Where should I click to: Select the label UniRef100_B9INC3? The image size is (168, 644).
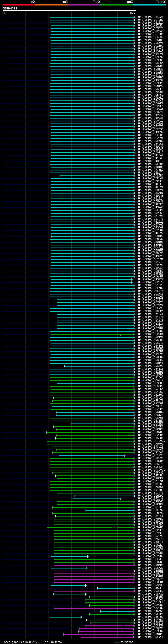151,49
